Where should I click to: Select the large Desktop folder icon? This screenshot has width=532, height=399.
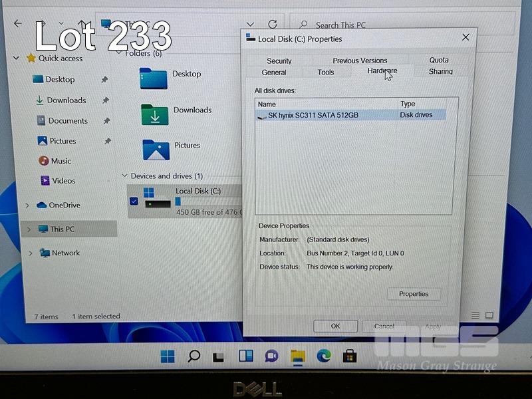tap(154, 78)
